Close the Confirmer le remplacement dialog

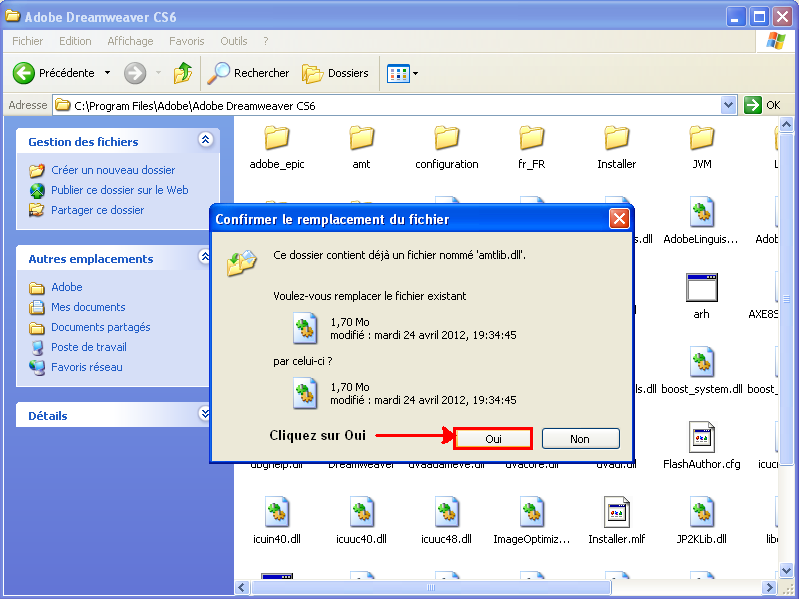click(619, 219)
